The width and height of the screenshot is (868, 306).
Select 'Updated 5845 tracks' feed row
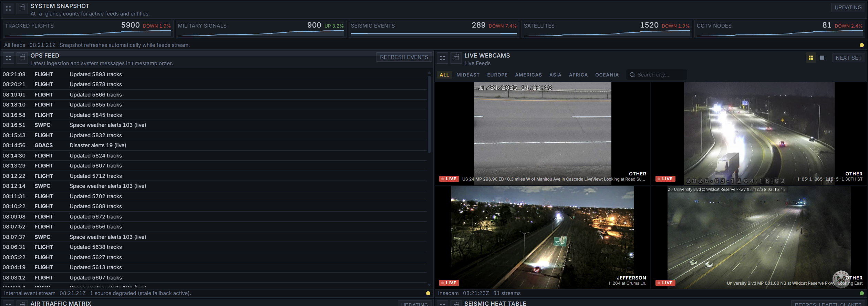click(214, 115)
